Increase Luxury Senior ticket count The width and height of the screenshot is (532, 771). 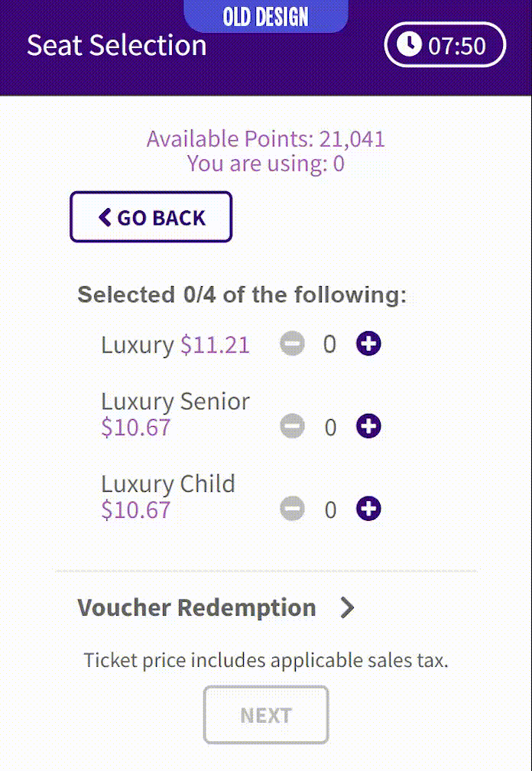click(x=368, y=426)
